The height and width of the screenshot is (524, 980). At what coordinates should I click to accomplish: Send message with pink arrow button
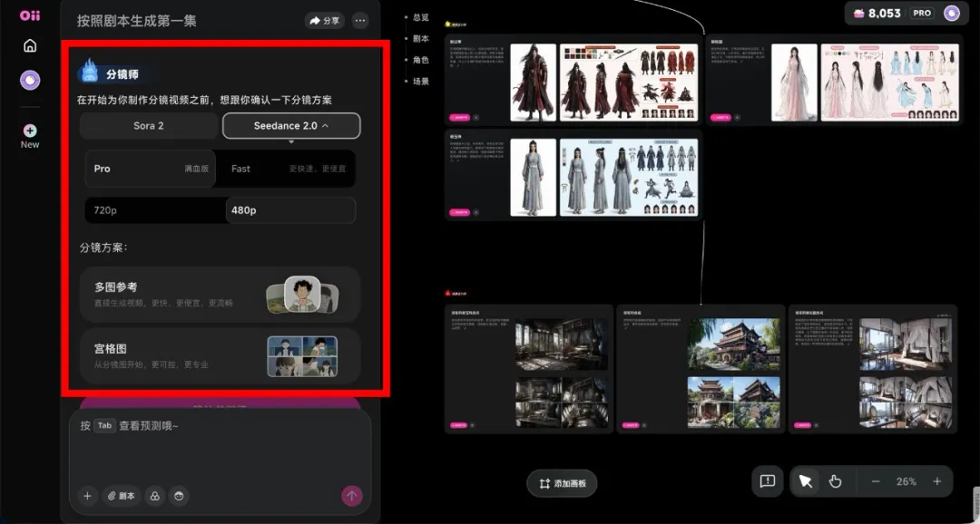coord(352,496)
